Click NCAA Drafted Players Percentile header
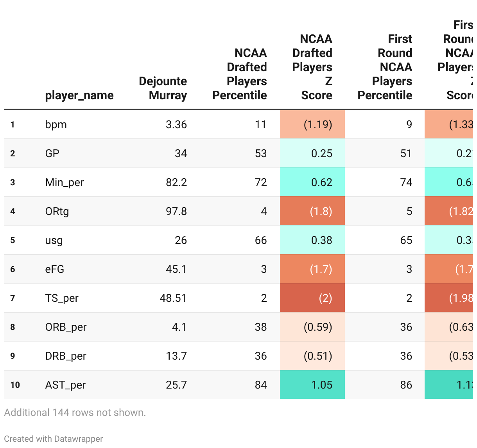The width and height of the screenshot is (477, 448). (239, 74)
